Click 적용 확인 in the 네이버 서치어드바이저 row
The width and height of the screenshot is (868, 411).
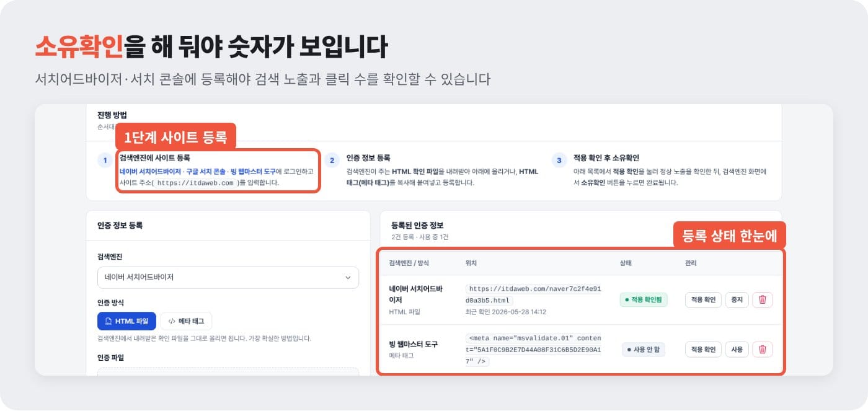pos(703,300)
